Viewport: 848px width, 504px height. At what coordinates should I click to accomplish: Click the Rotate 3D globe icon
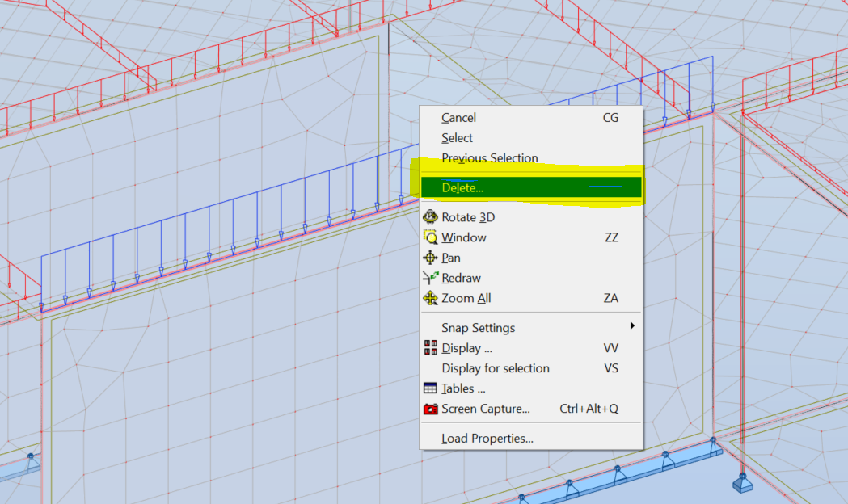[429, 216]
